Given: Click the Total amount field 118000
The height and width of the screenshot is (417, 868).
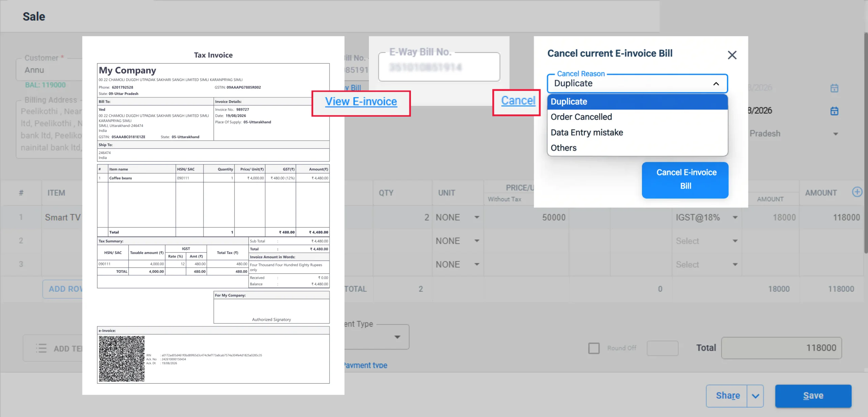Looking at the screenshot, I should [782, 348].
